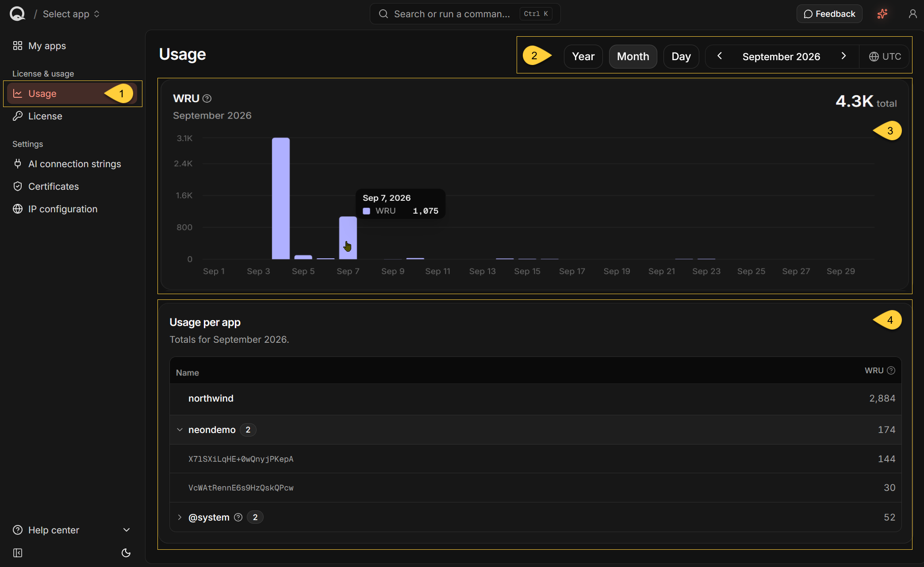
Task: Go to next month arrow
Action: [x=843, y=56]
